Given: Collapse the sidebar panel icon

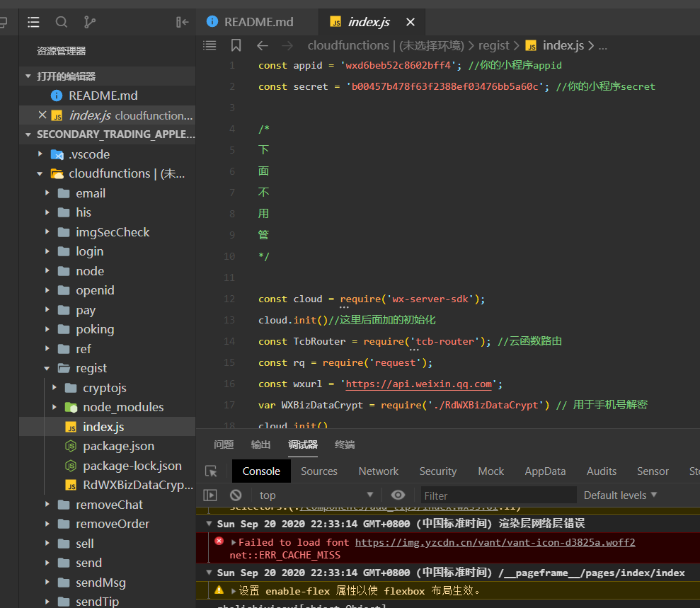Looking at the screenshot, I should coord(182,22).
